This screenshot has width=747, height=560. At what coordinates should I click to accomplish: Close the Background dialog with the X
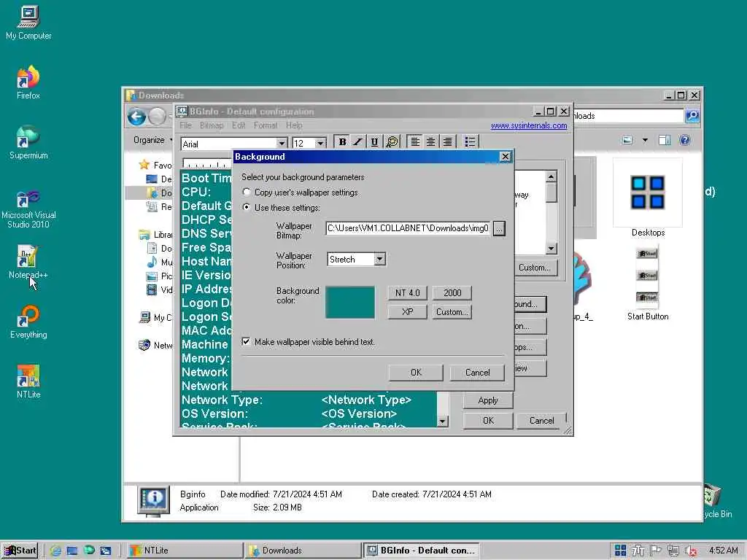(505, 157)
